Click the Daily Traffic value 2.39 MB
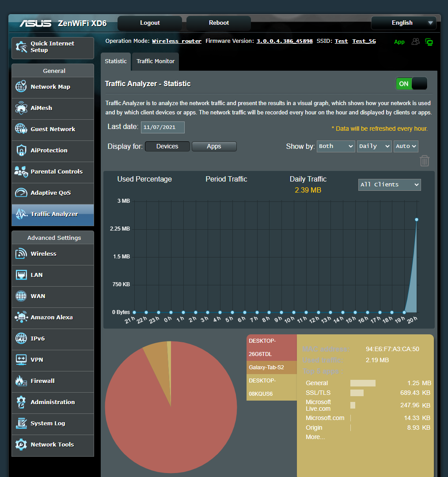The image size is (448, 477). (308, 190)
